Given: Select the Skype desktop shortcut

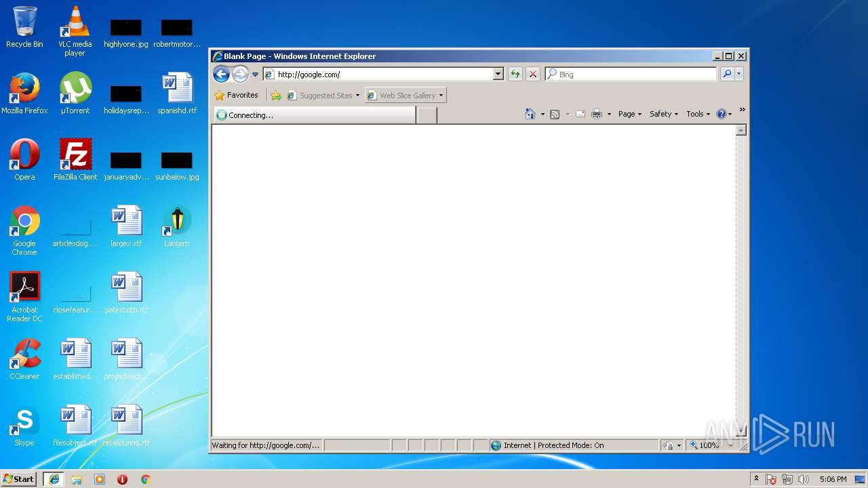Looking at the screenshot, I should point(24,426).
